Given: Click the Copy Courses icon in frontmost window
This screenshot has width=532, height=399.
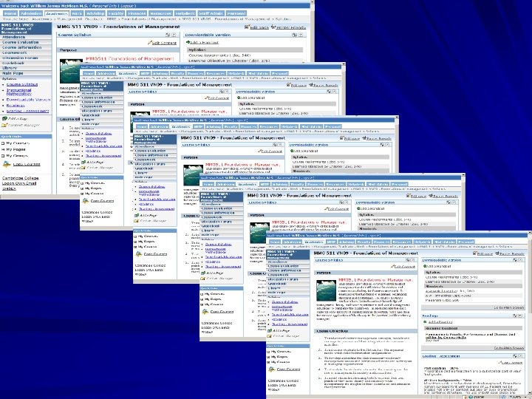Looking at the screenshot, I should point(271,369).
